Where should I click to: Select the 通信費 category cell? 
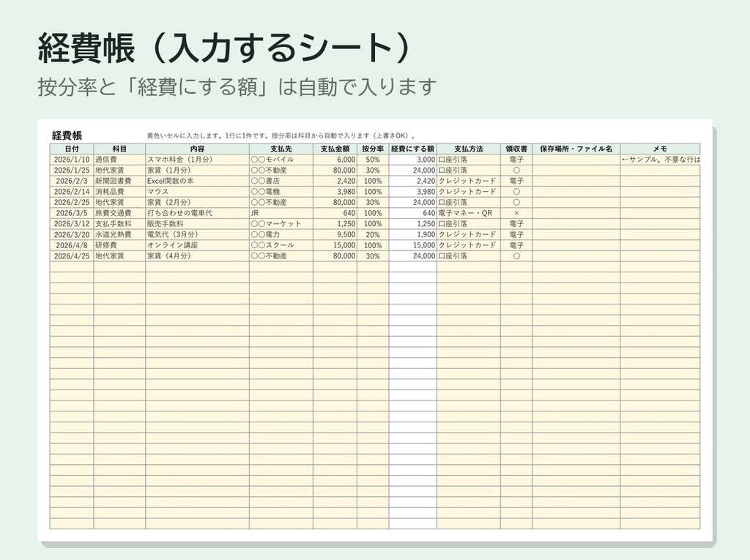click(119, 160)
